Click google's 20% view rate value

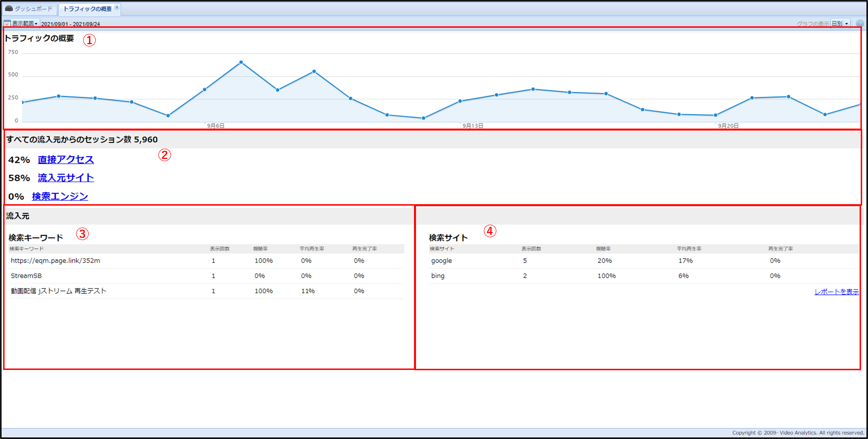coord(605,261)
